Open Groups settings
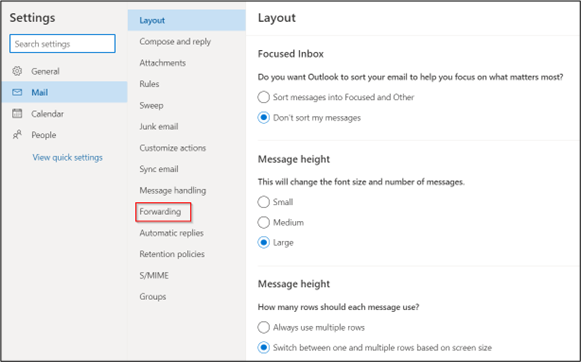This screenshot has height=362, width=581. click(x=153, y=297)
